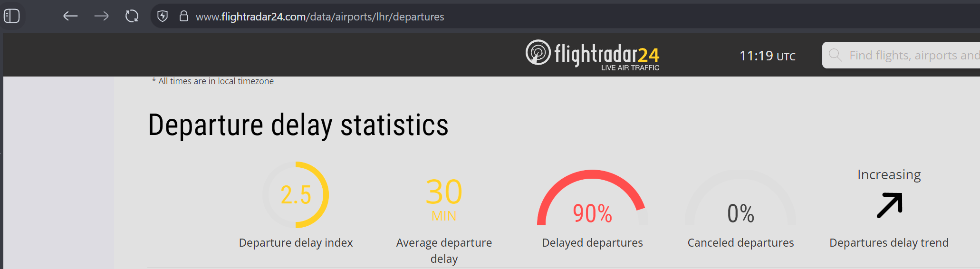Click the 0% canceled departures gauge
Image resolution: width=980 pixels, height=269 pixels.
740,198
